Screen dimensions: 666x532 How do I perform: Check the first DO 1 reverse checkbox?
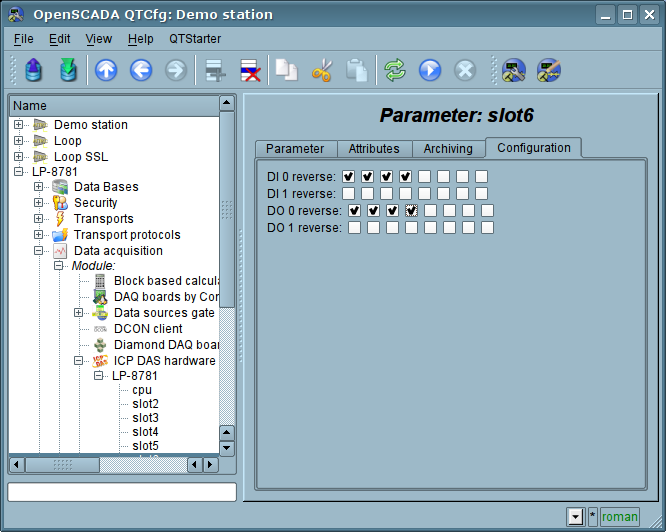coord(354,228)
